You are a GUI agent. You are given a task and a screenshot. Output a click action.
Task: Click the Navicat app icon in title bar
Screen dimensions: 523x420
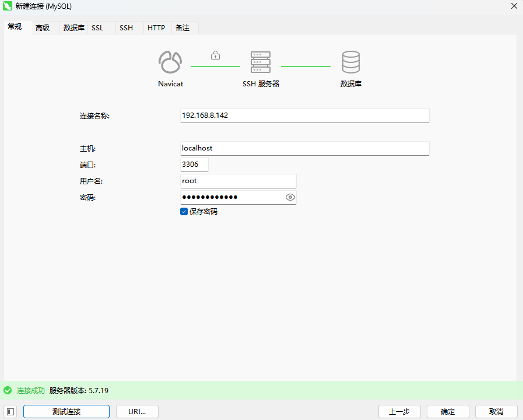coord(8,6)
